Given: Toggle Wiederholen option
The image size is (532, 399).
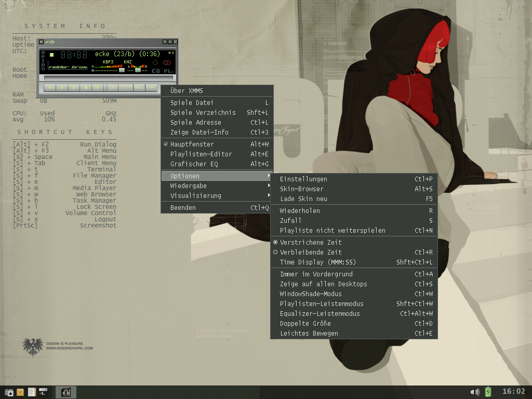Looking at the screenshot, I should coord(354,210).
